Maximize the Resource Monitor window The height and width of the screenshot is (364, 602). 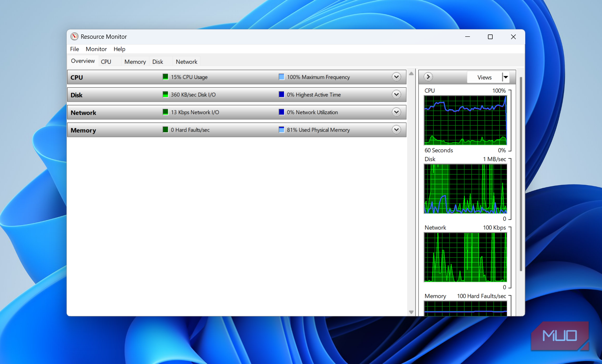(x=490, y=37)
